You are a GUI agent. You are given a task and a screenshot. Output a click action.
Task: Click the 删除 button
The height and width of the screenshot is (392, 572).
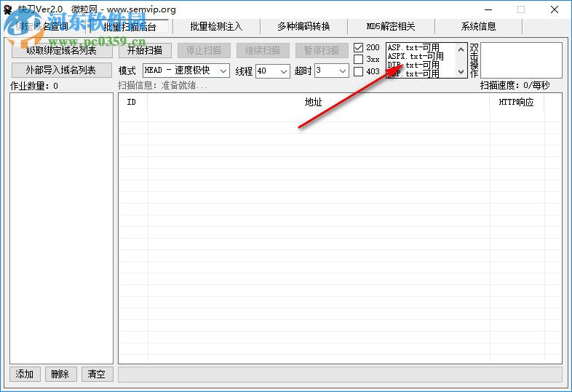(60, 374)
